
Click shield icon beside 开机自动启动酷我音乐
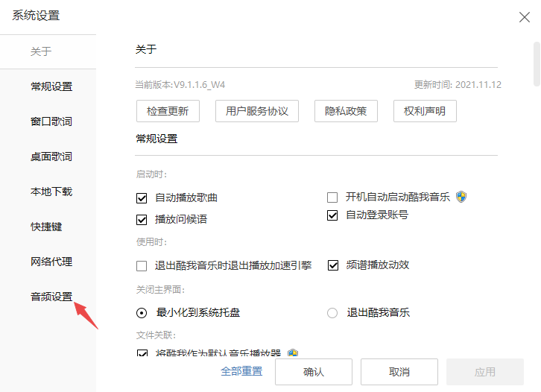point(461,197)
